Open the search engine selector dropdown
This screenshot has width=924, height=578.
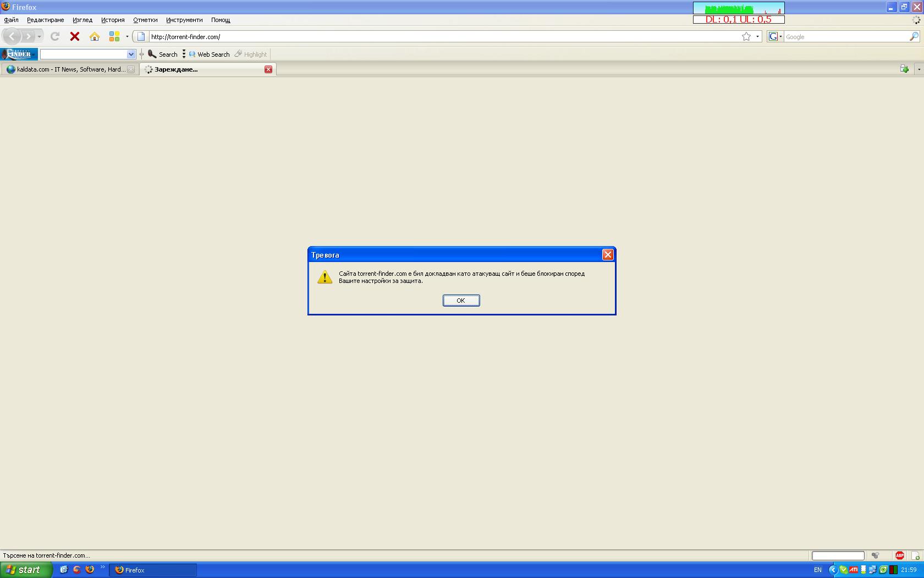tap(775, 36)
